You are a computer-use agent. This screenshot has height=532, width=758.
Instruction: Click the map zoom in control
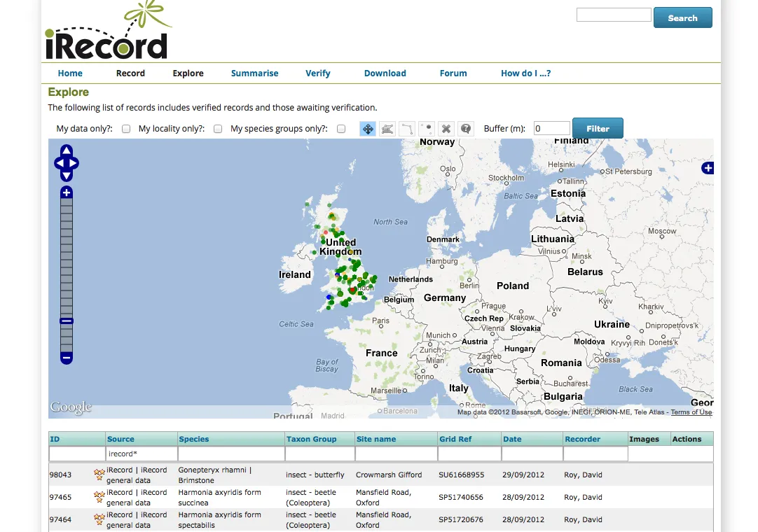pos(66,192)
